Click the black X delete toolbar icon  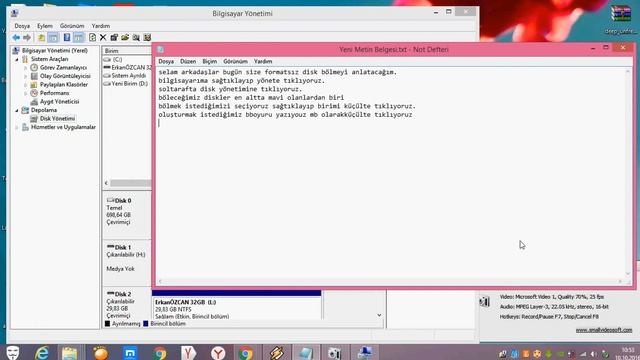coord(103,38)
